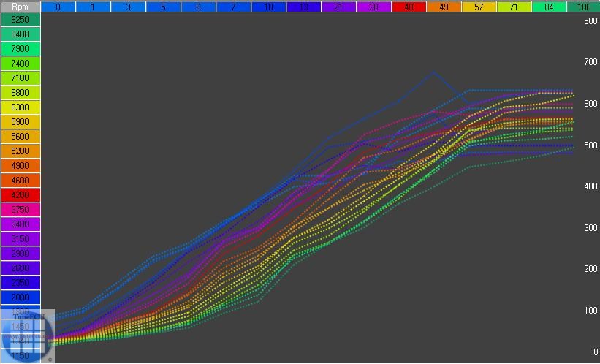
Task: Select the Rpm header cell
Action: point(20,6)
